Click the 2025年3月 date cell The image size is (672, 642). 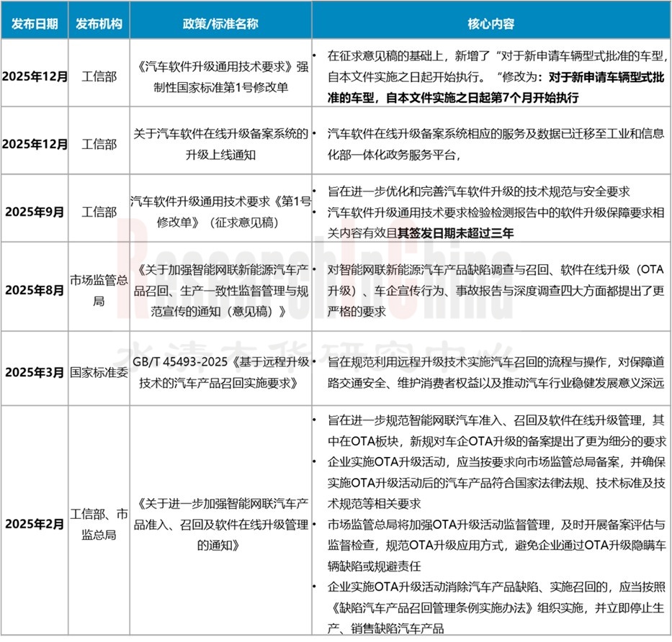pos(34,374)
